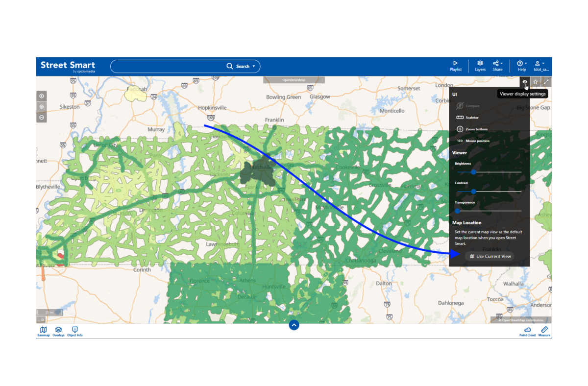Click the Contrast slider handle
The height and width of the screenshot is (386, 588).
473,192
